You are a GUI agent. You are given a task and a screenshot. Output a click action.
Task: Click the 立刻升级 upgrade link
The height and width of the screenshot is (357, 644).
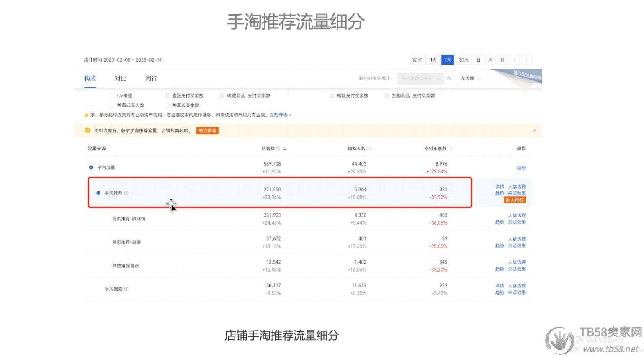pyautogui.click(x=281, y=115)
